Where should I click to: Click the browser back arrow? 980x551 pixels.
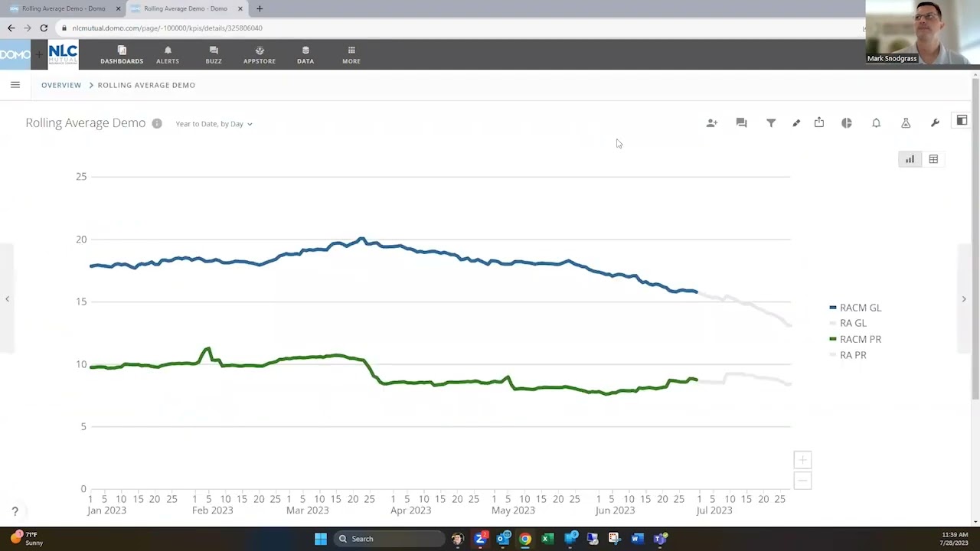click(x=11, y=28)
